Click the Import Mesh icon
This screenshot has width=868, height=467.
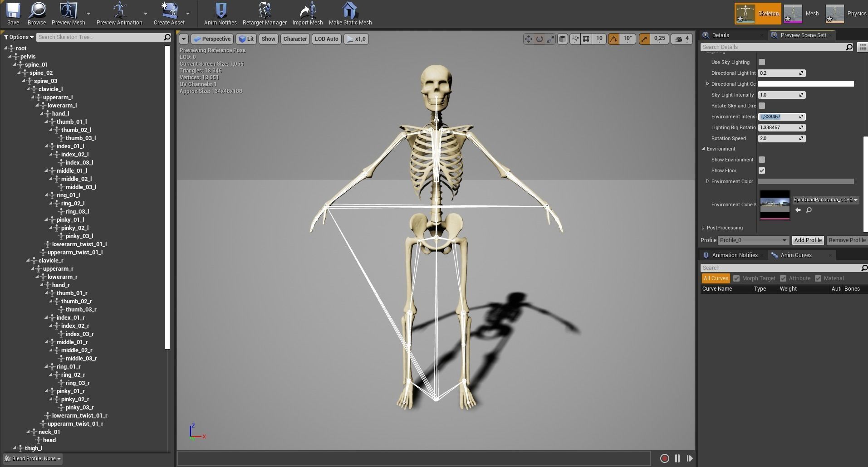(x=308, y=13)
